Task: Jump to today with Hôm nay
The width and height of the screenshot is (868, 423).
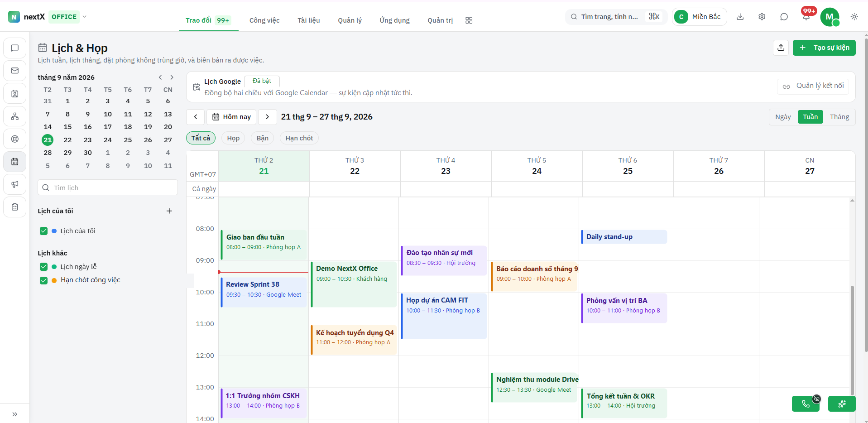Action: pyautogui.click(x=232, y=117)
